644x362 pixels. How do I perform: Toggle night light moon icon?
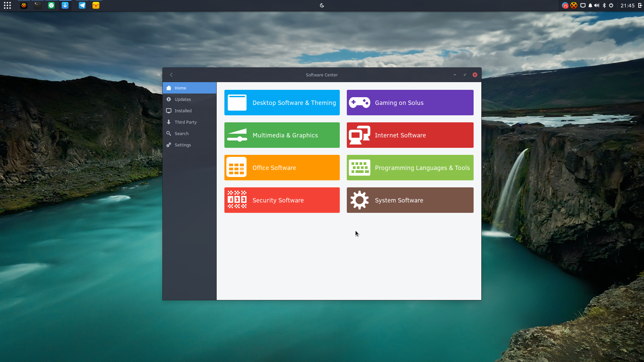coord(322,5)
